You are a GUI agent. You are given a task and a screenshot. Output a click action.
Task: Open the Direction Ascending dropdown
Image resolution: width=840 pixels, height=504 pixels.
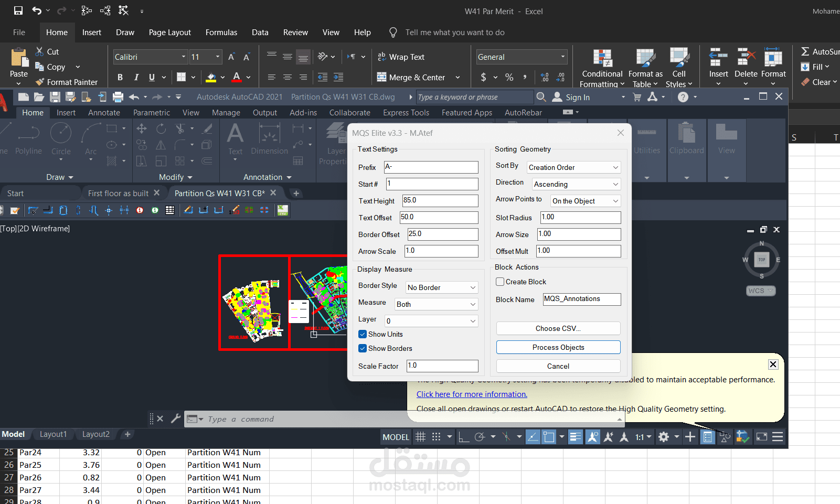577,184
